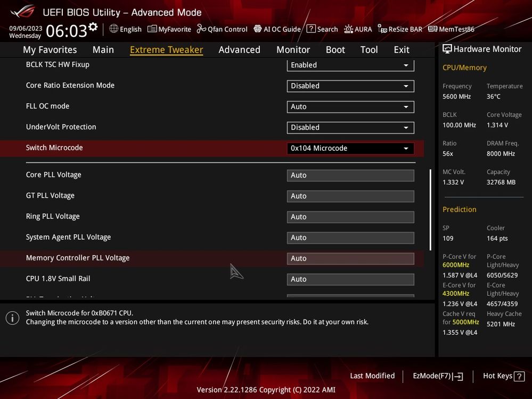
Task: Expand the FLL OC mode dropdown
Action: tap(350, 107)
